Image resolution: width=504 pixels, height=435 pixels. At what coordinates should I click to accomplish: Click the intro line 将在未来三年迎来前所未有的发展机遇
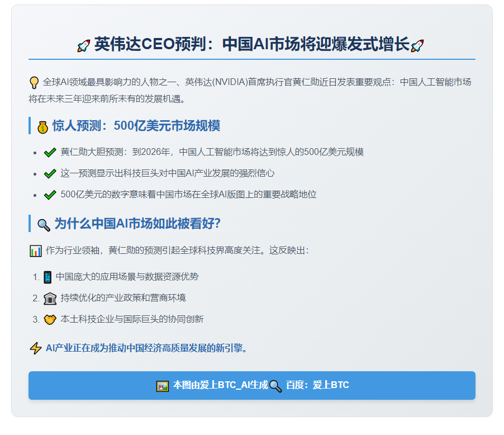[107, 99]
